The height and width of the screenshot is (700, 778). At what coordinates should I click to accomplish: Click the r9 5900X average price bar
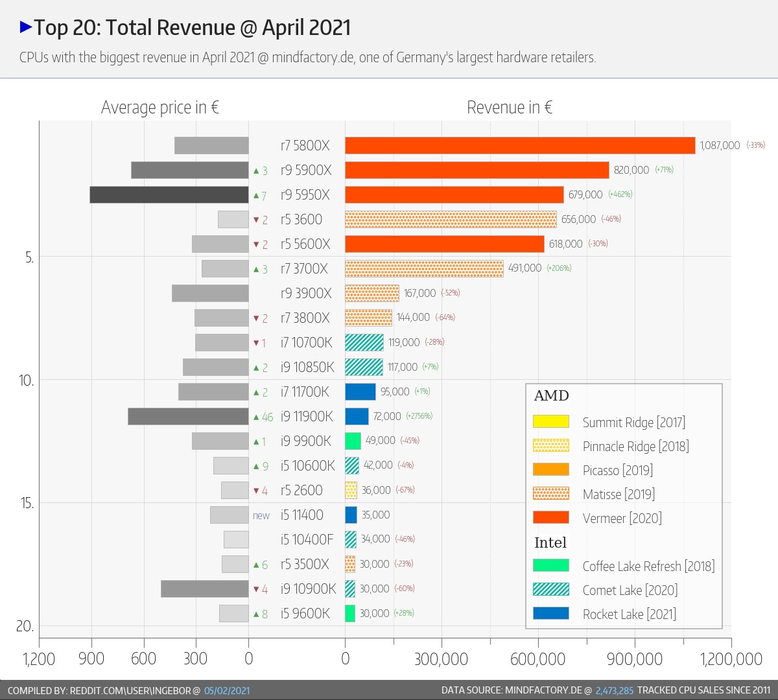[190, 170]
